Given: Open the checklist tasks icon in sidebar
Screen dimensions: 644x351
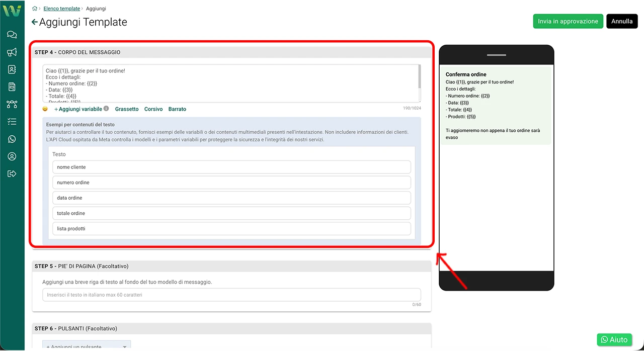Looking at the screenshot, I should 12,122.
